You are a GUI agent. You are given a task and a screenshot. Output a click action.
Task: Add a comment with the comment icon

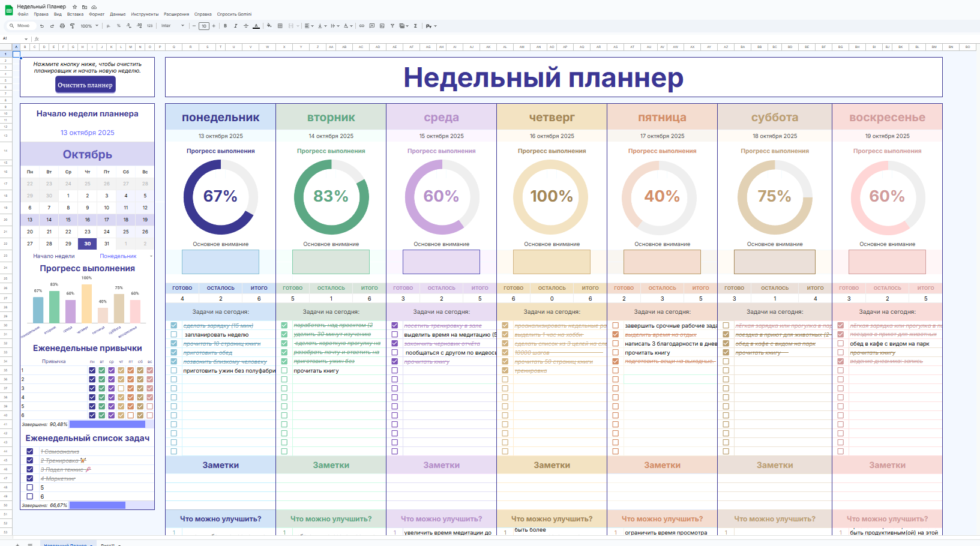[372, 26]
